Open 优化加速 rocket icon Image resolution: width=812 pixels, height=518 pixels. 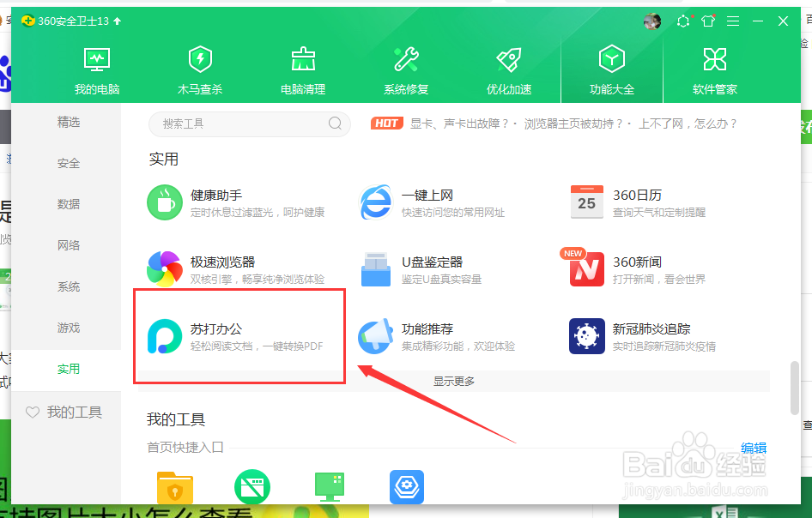coord(509,59)
